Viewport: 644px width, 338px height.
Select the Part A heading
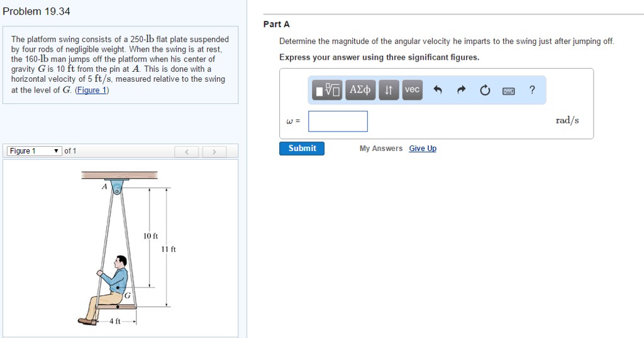[277, 25]
